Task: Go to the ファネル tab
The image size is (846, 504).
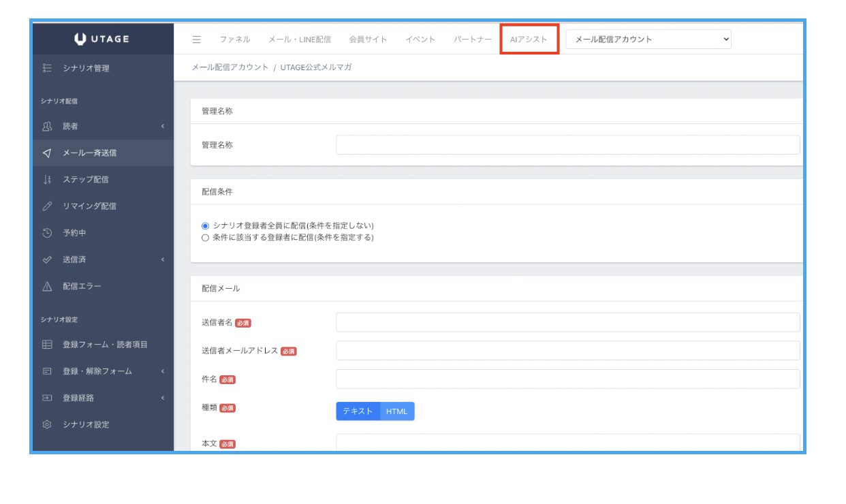Action: coord(234,40)
